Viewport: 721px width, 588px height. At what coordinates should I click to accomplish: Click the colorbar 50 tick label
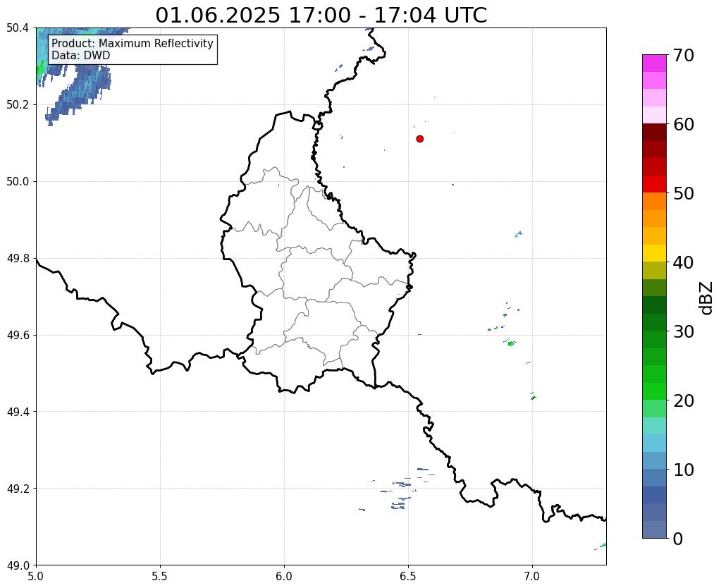pyautogui.click(x=684, y=193)
